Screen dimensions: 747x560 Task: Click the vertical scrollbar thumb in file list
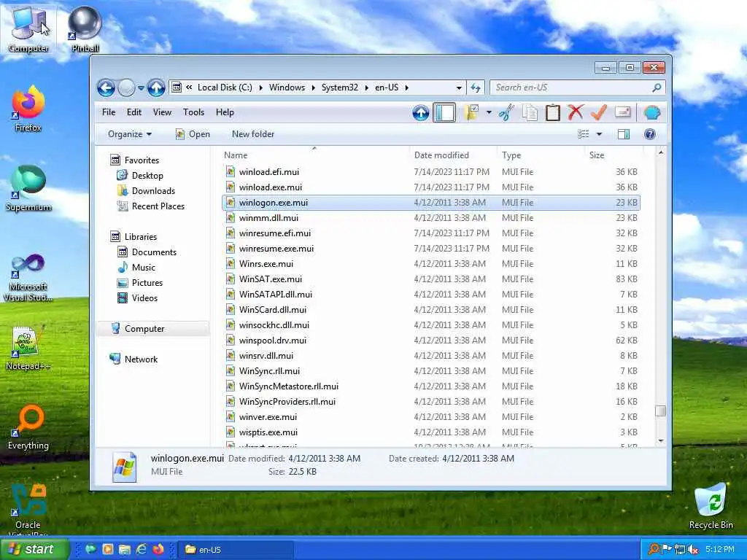pos(660,411)
